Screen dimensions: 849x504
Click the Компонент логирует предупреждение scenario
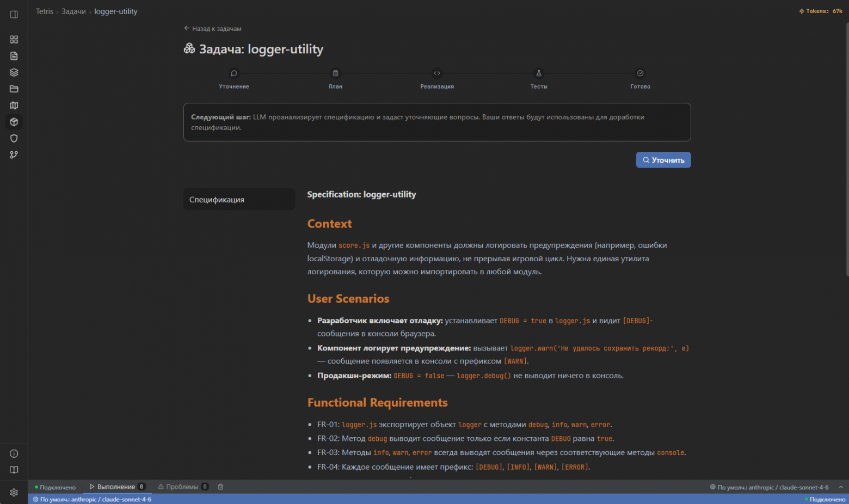(503, 354)
